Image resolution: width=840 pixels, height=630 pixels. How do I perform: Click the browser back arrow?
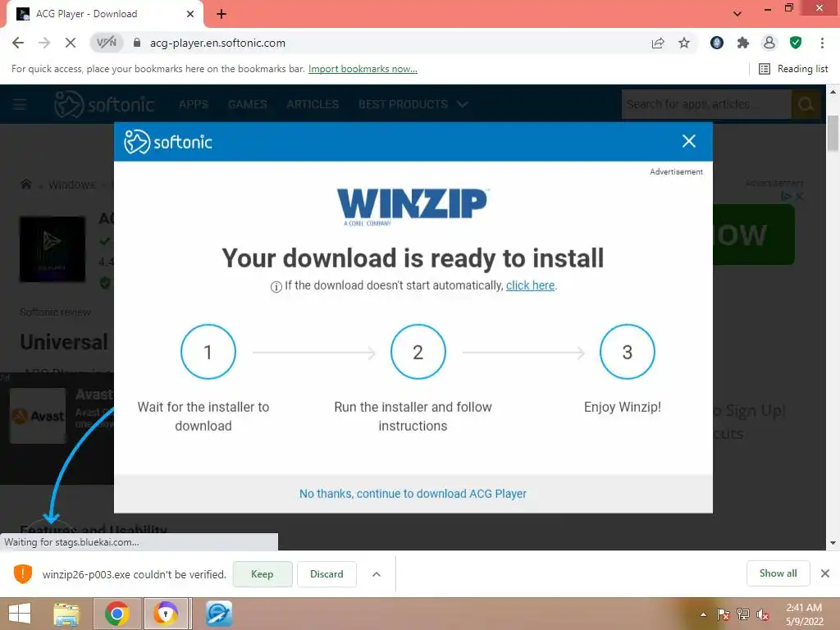pyautogui.click(x=18, y=43)
